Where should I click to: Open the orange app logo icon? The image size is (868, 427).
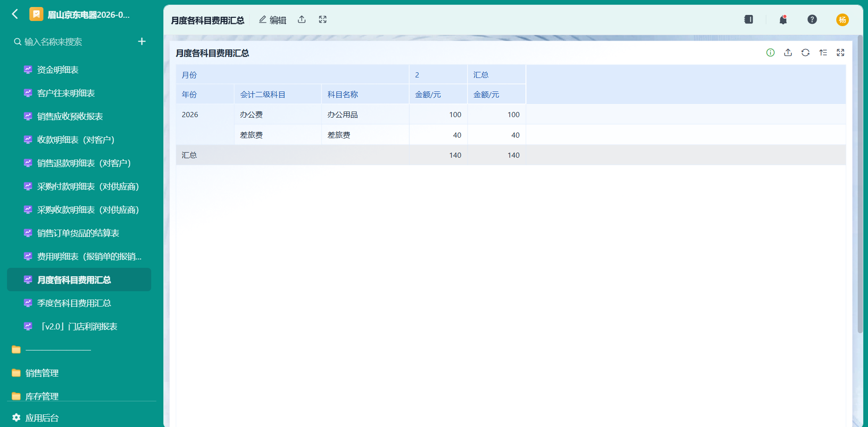coord(36,14)
